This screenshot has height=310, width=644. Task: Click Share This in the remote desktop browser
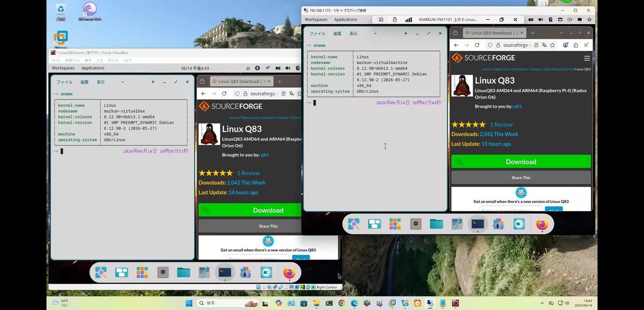click(x=521, y=178)
